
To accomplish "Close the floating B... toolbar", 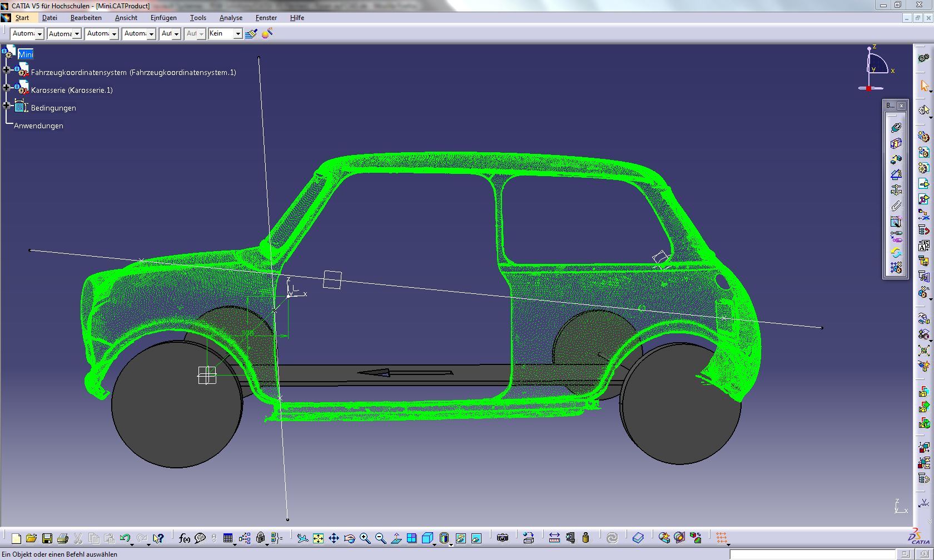I will pos(901,106).
